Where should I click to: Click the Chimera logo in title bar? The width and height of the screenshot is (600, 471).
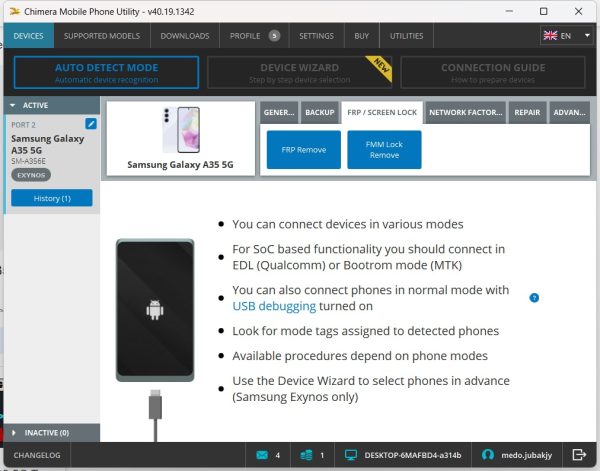(x=15, y=11)
